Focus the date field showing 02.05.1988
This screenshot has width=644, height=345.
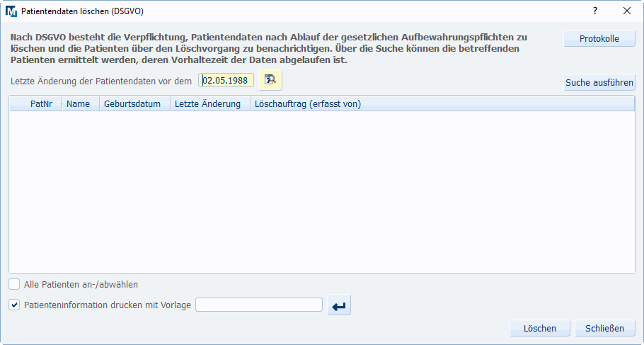click(226, 80)
